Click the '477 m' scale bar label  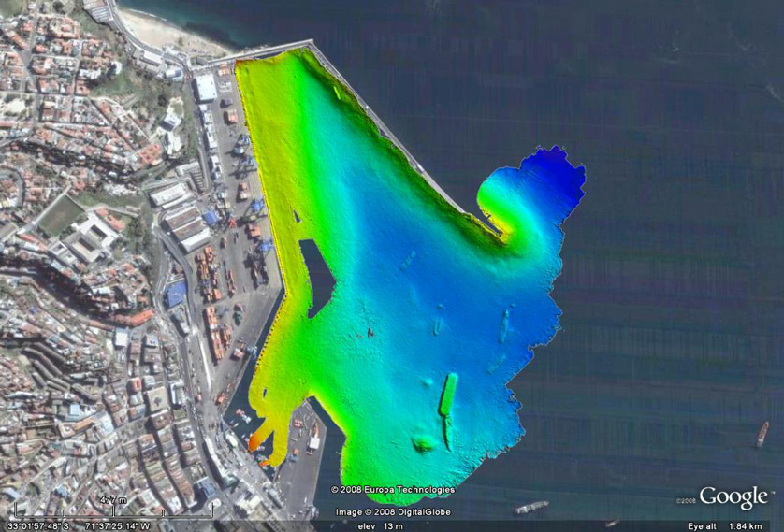(113, 499)
